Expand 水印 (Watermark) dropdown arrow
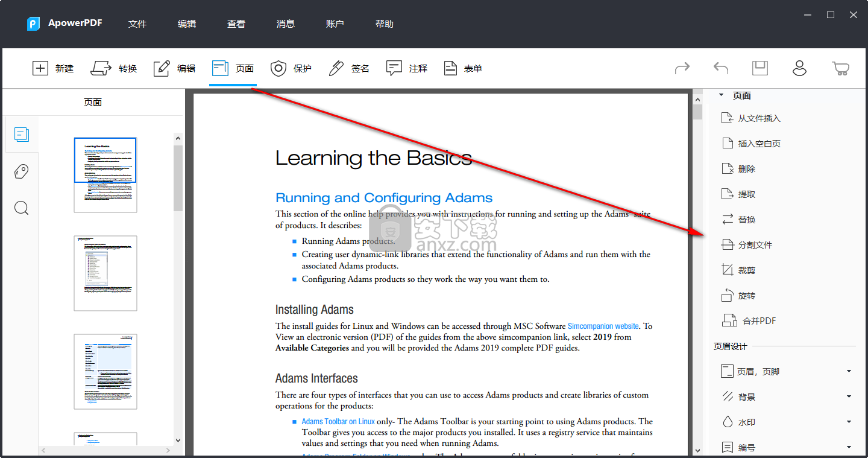Image resolution: width=868 pixels, height=458 pixels. 849,422
